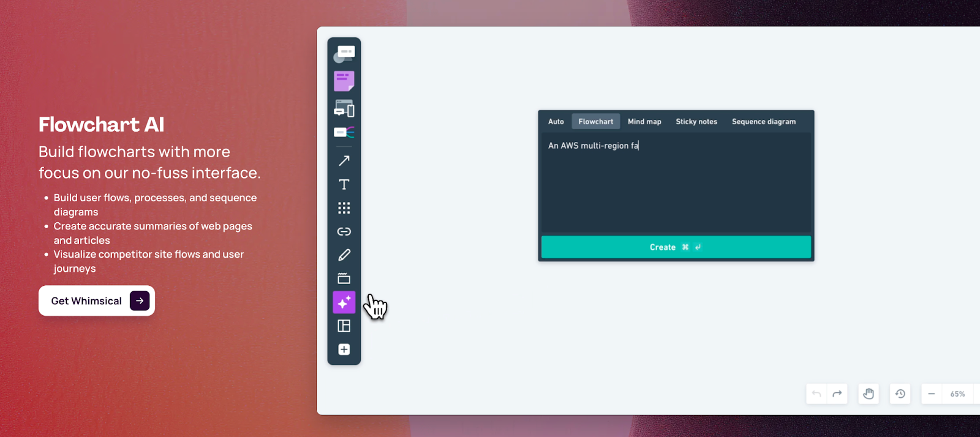The image size is (980, 437).
Task: Choose the wireframe devices tool
Action: tap(344, 108)
